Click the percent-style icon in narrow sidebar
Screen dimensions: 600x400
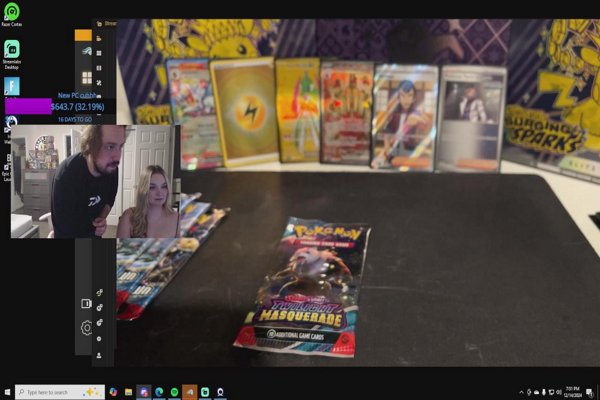99,83
